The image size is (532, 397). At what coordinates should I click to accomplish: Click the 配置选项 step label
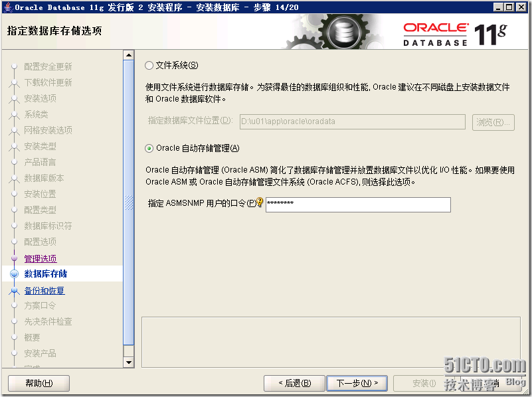coord(40,242)
